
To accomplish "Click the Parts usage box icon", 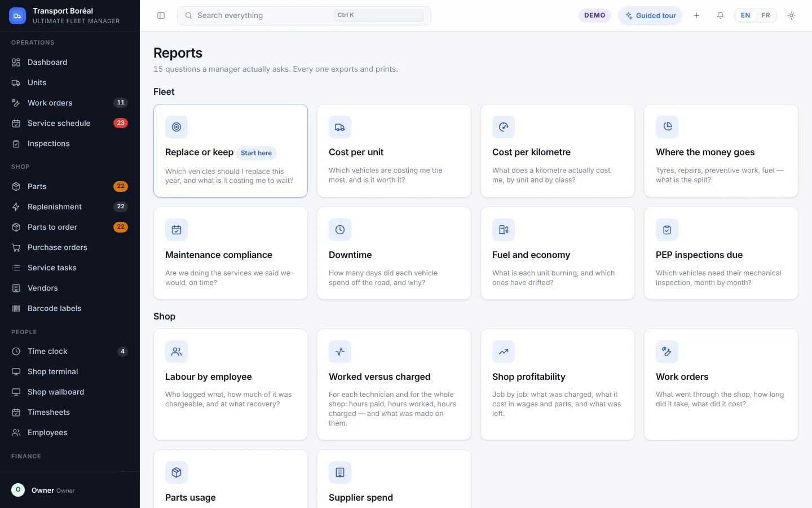I will pos(176,472).
